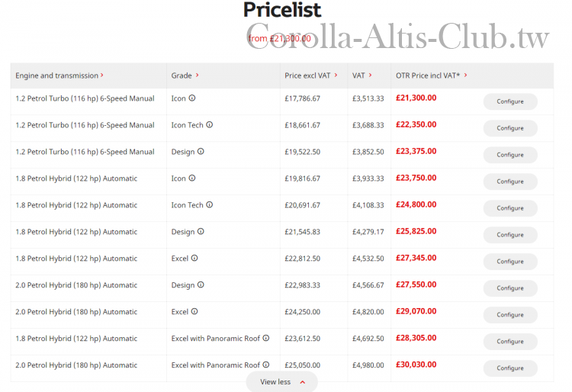
Task: Click info icon next to 1.2 Petrol Icon Tech
Action: (x=210, y=125)
